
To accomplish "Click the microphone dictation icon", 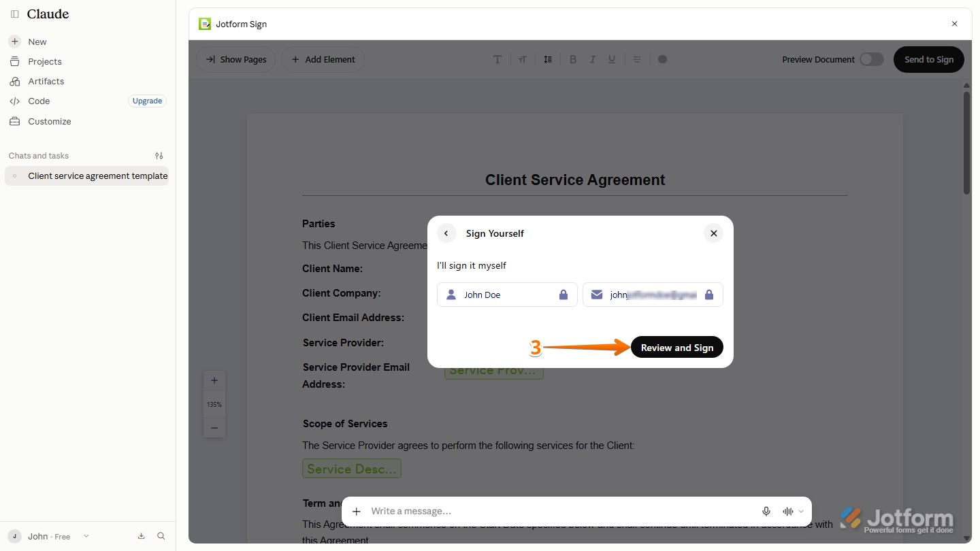I will pos(766,512).
